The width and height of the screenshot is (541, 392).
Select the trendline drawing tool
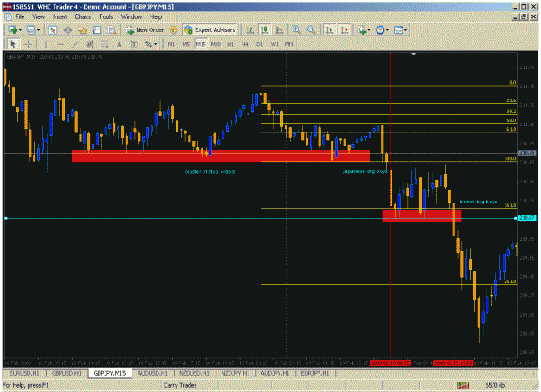pos(75,44)
